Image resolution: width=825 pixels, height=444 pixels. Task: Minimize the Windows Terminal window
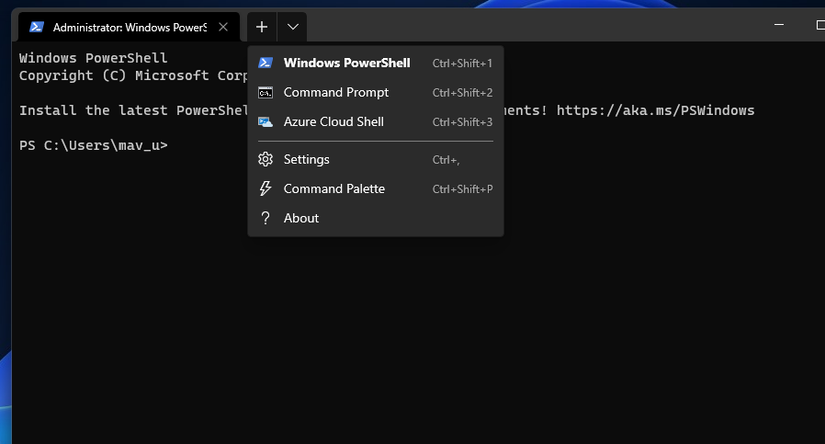click(779, 25)
